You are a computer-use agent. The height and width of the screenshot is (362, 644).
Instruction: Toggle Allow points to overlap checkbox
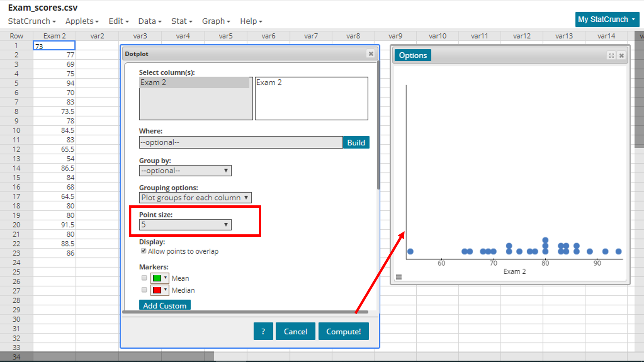pyautogui.click(x=143, y=251)
